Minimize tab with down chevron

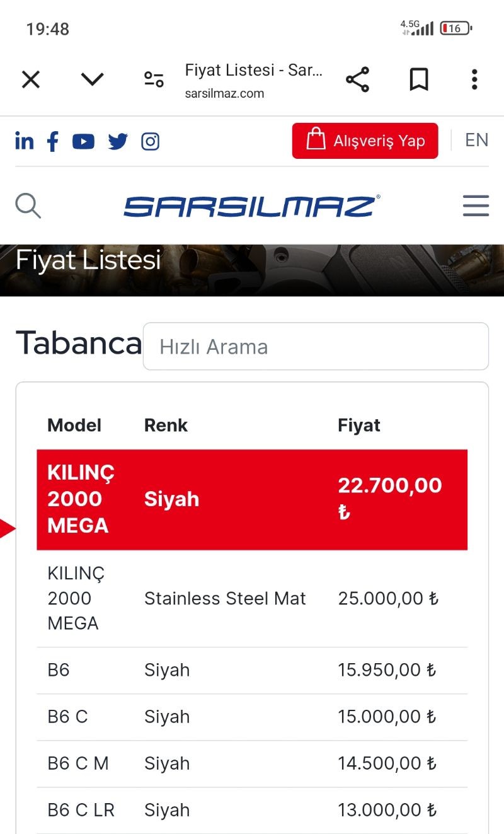tap(93, 80)
